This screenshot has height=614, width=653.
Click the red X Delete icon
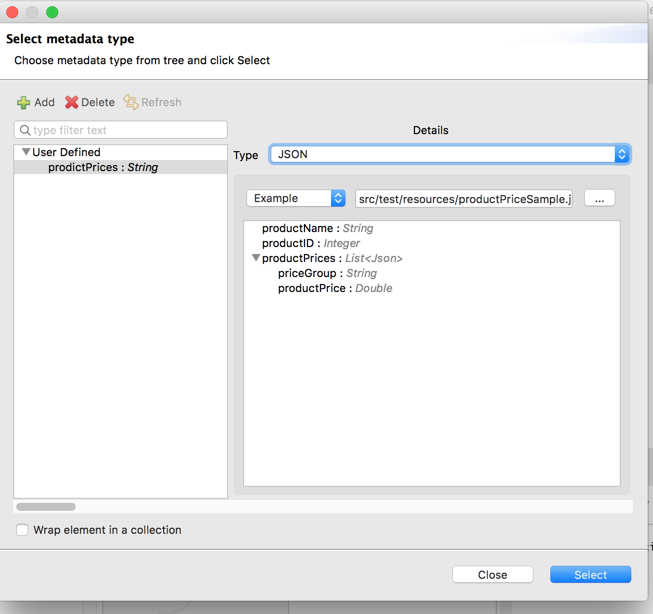[x=72, y=102]
